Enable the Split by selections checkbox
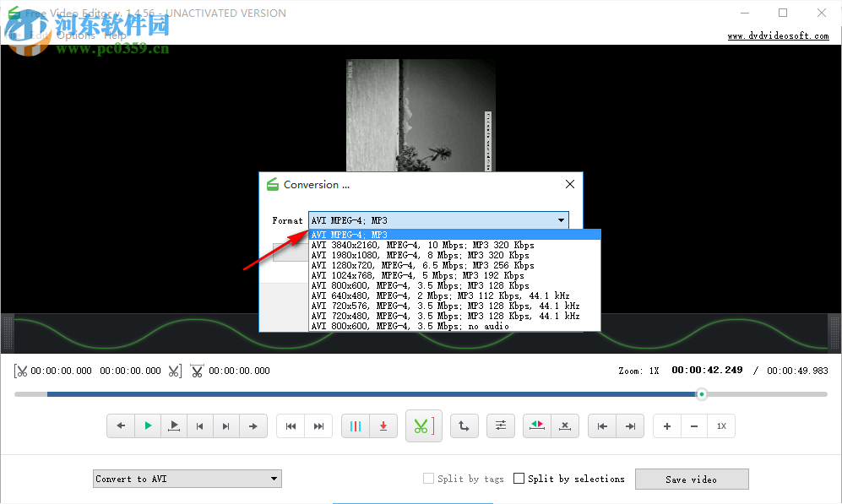 [x=519, y=479]
